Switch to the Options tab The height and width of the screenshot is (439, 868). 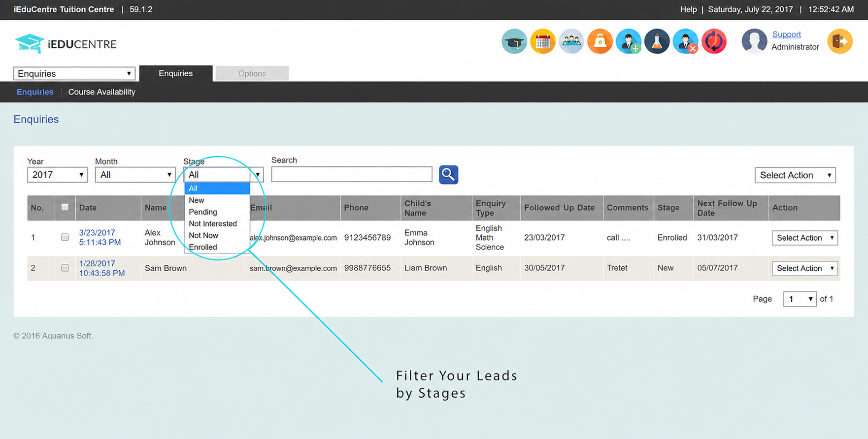click(x=252, y=73)
